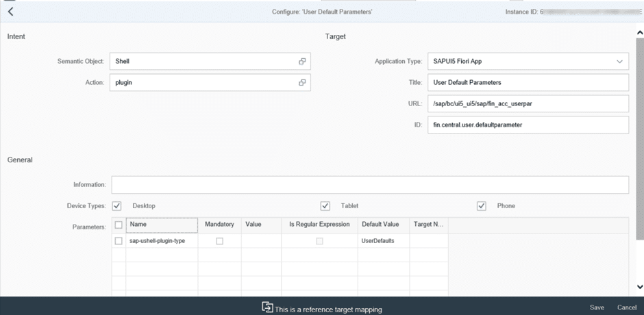Toggle Mandatory checkbox for sap-ushell-plugin-type
644x315 pixels.
pos(219,241)
